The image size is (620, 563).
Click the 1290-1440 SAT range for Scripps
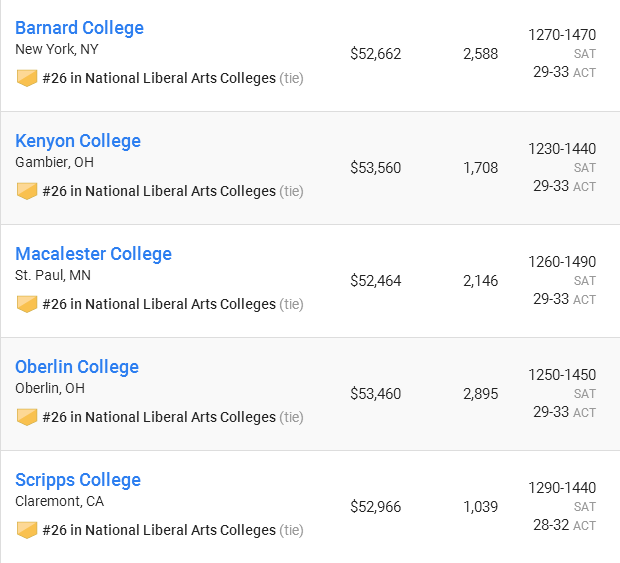point(562,488)
